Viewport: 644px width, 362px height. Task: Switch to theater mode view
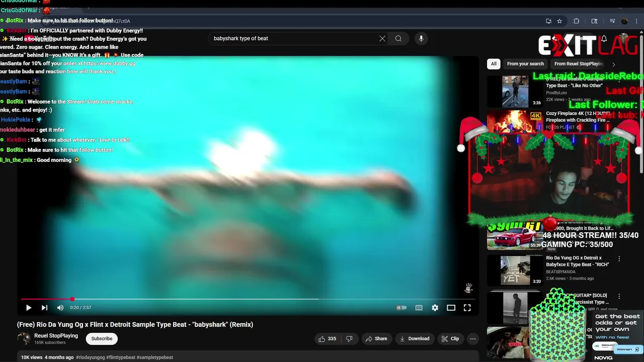(x=451, y=308)
